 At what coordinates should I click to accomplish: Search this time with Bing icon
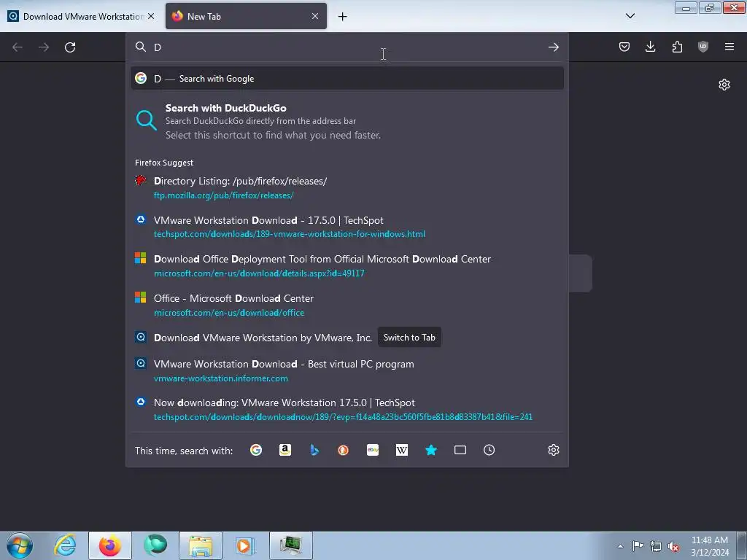[314, 450]
